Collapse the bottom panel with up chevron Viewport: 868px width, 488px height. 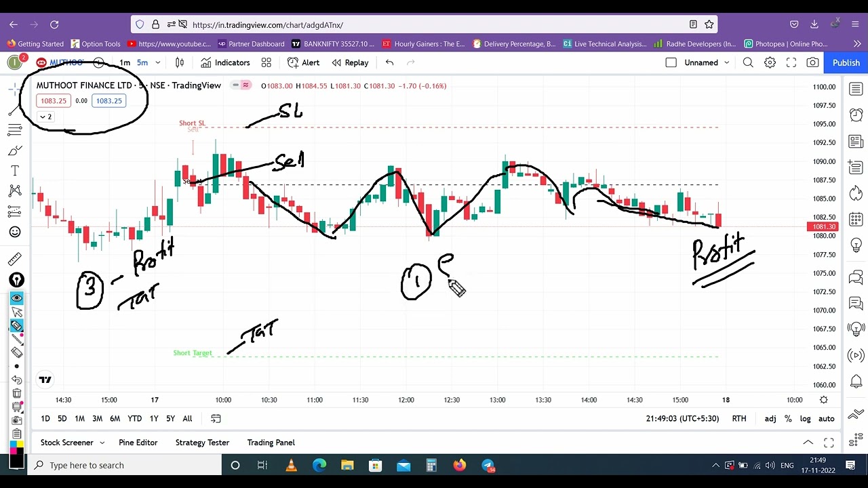pos(808,443)
